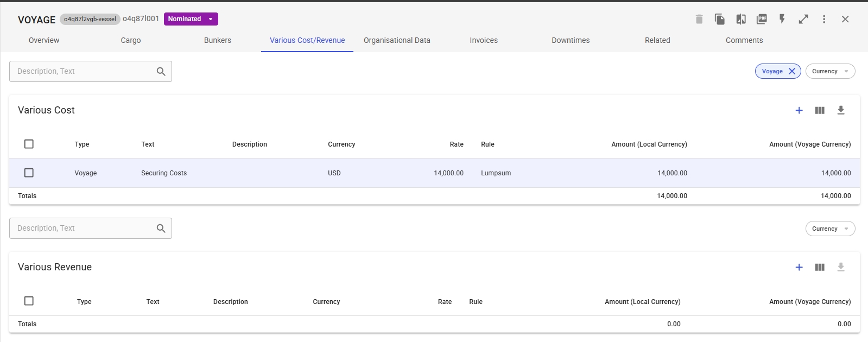Open the compare icon in the header

(x=741, y=19)
